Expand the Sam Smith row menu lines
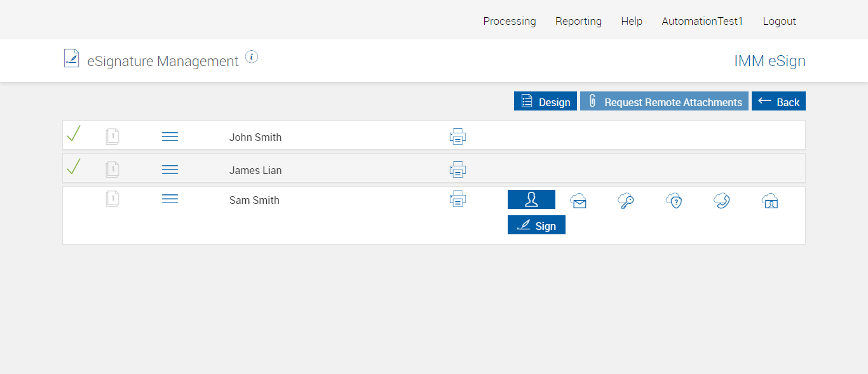Image resolution: width=868 pixels, height=374 pixels. tap(170, 199)
